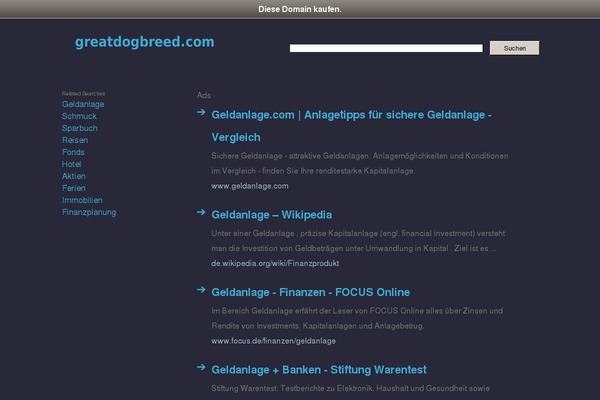Focus the search input field
Screen dimensions: 600x400
tap(386, 48)
